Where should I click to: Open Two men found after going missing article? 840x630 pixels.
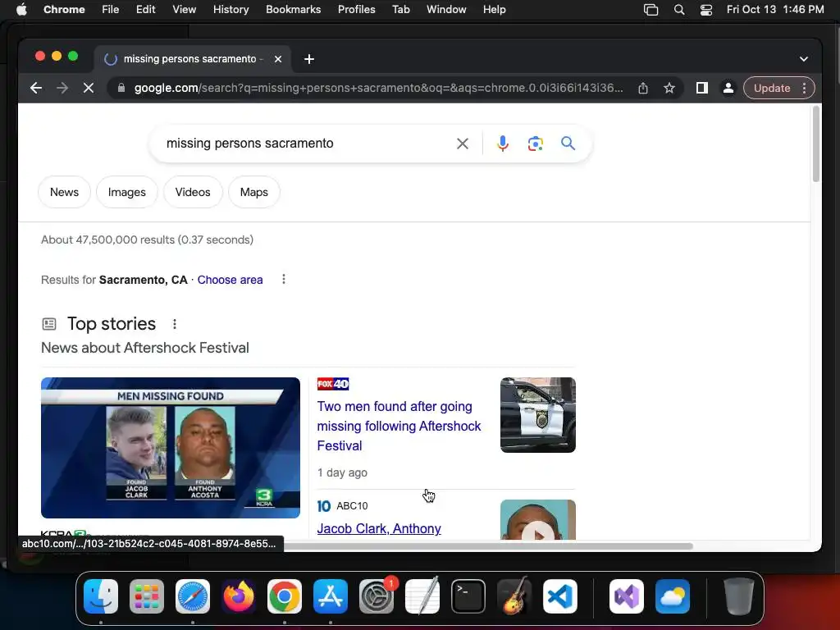pos(399,426)
